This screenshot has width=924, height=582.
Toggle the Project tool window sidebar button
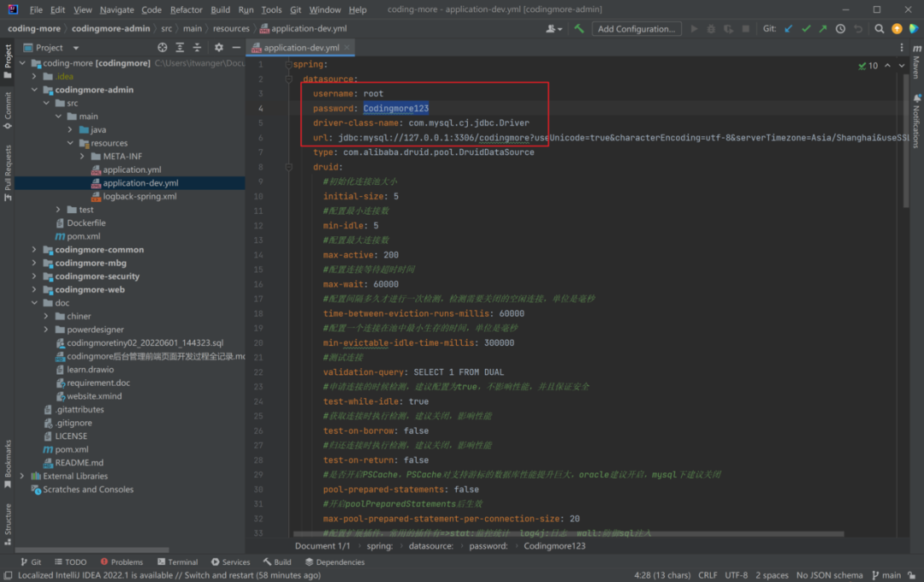click(x=8, y=61)
